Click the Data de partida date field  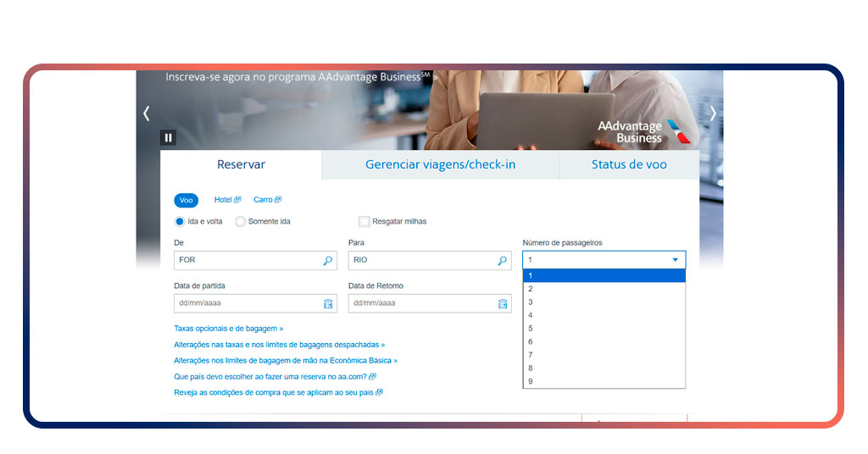click(x=255, y=303)
